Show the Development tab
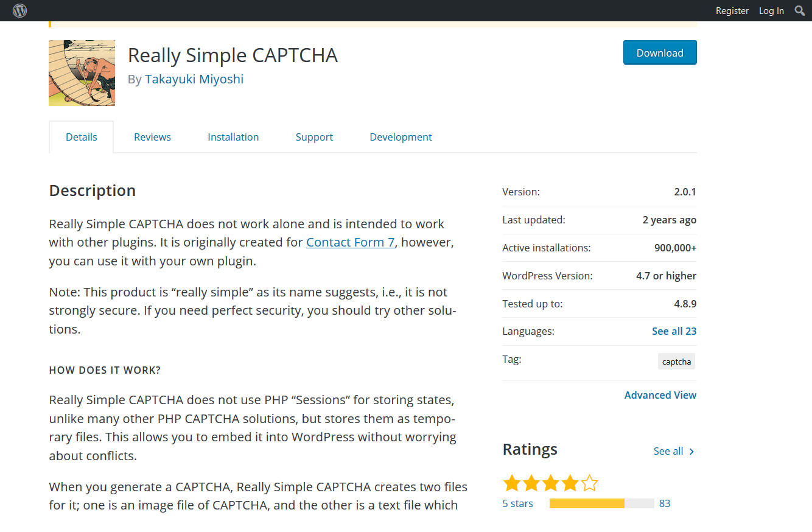Image resolution: width=812 pixels, height=532 pixels. (x=401, y=137)
